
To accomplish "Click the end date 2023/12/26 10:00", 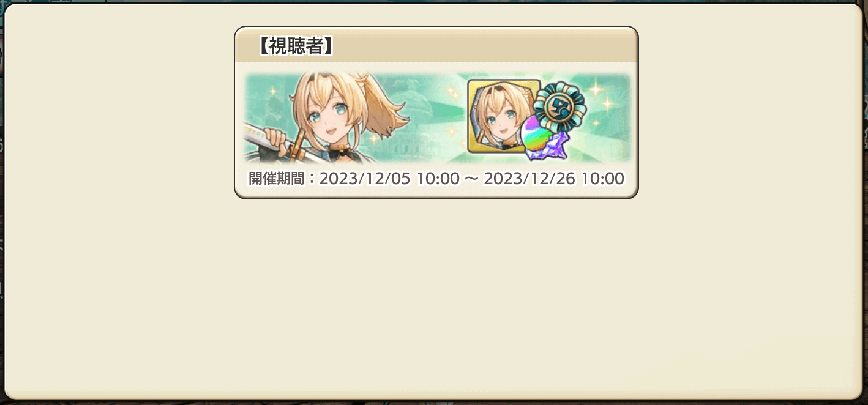I will point(554,179).
